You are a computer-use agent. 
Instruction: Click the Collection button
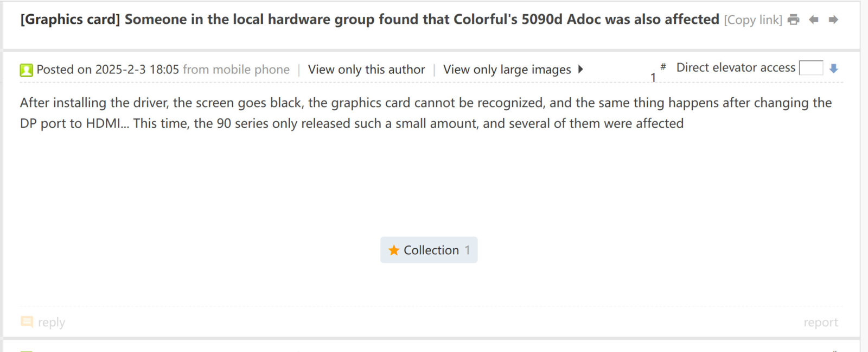point(429,250)
